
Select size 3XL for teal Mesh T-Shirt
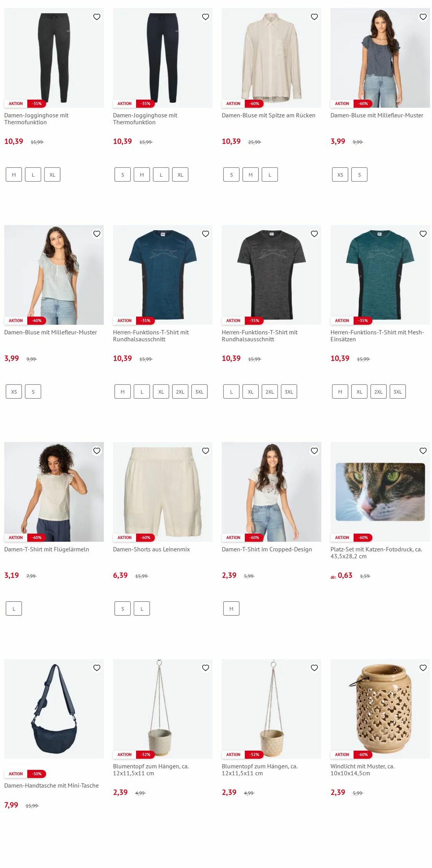click(398, 392)
